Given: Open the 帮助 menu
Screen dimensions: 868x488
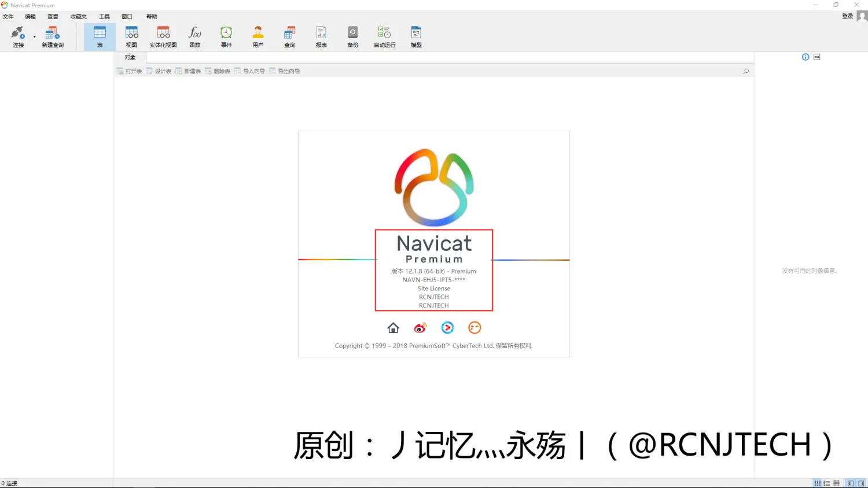Looking at the screenshot, I should coord(152,17).
